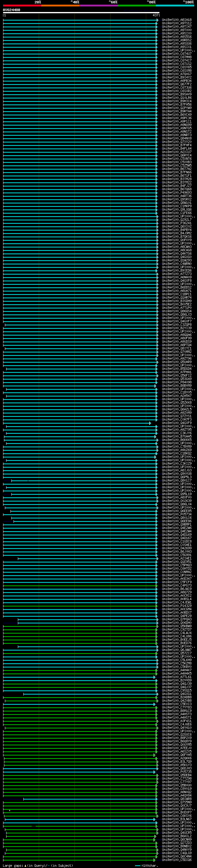Select hit label UniRef100_A7TL61

pos(177,676)
